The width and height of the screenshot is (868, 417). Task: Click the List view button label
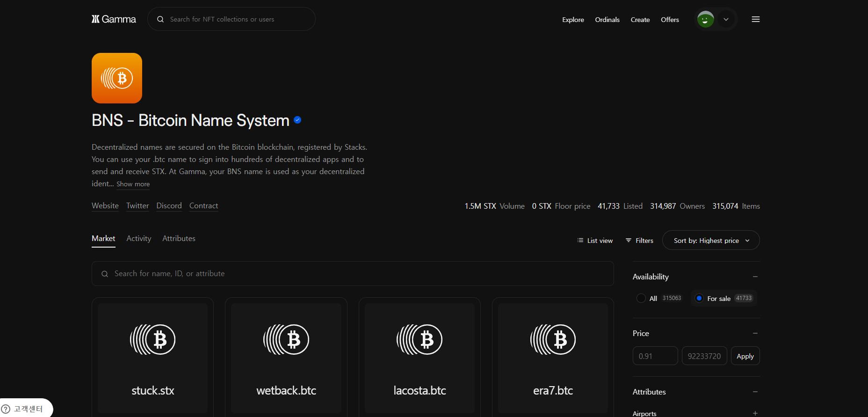(x=600, y=241)
